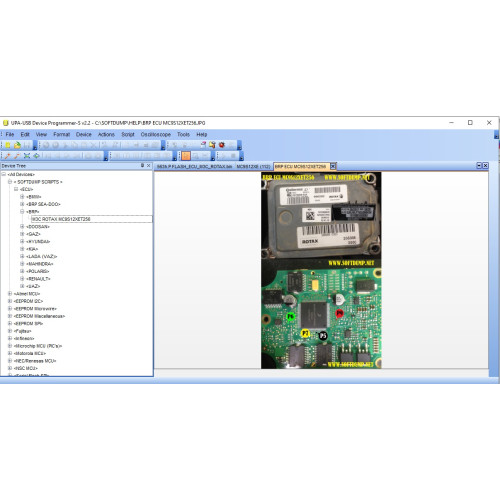
Task: Expand the UAZ tree node
Action: point(22,286)
